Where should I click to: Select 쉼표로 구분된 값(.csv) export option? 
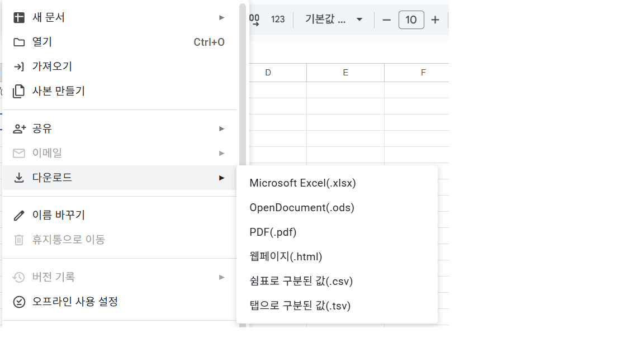(300, 281)
